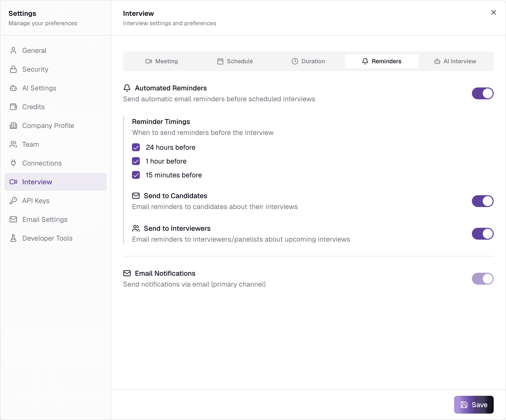This screenshot has height=420, width=506.
Task: Uncheck the 1 hour before checkbox
Action: tap(136, 161)
